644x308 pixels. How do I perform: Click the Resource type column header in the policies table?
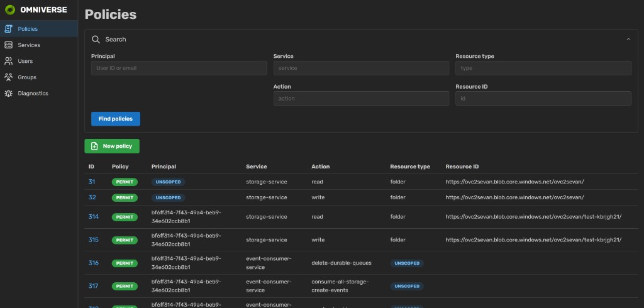coord(410,167)
